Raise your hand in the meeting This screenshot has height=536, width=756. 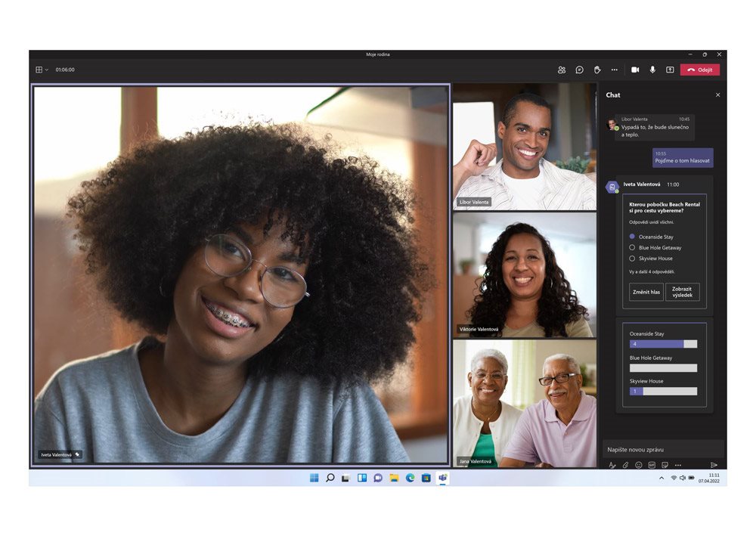[x=597, y=70]
